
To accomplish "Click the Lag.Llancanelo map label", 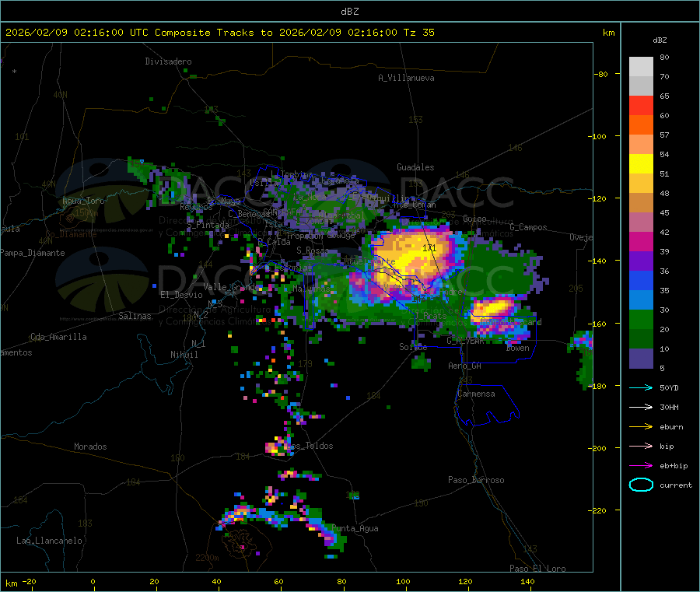I will [49, 541].
